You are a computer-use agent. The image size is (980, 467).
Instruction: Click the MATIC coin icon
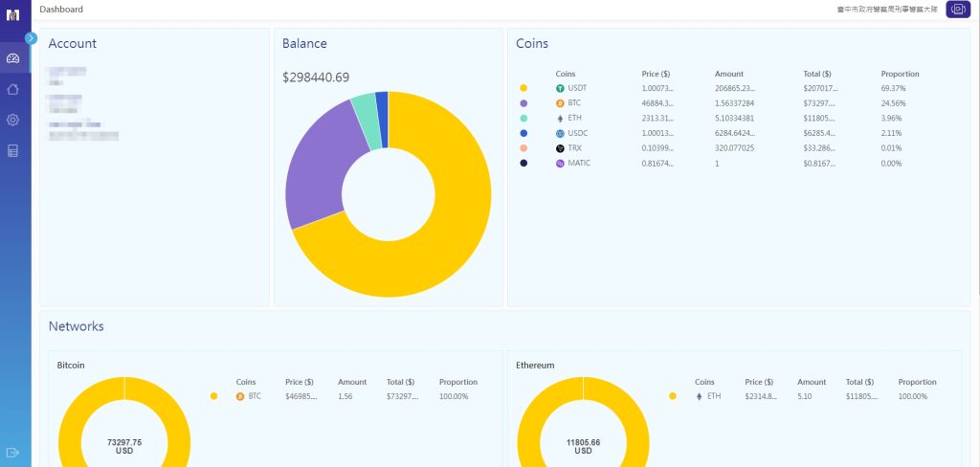pos(560,164)
